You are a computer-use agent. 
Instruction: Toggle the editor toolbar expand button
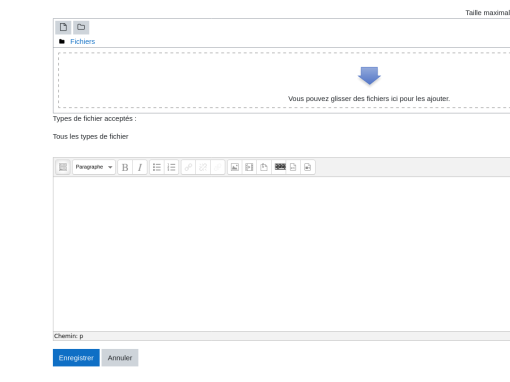coord(63,167)
